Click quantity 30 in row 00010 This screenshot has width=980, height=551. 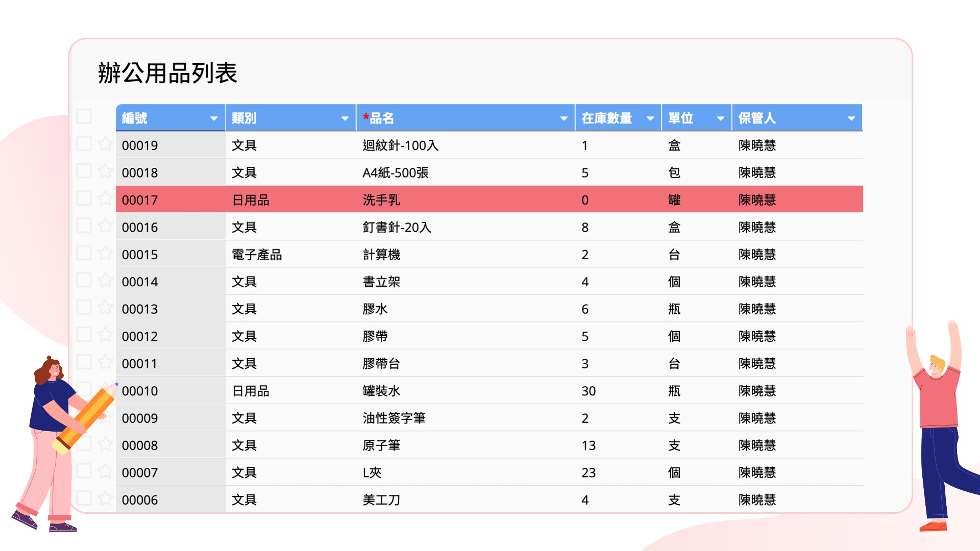[589, 391]
